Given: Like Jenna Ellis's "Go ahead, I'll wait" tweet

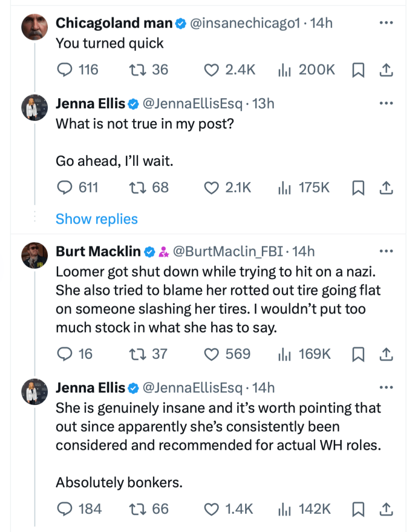Looking at the screenshot, I should coord(211,188).
